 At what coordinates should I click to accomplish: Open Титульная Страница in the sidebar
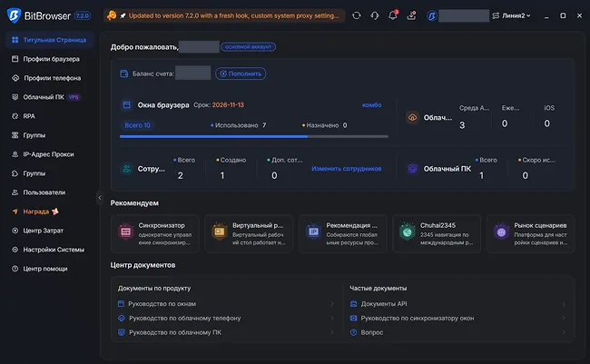pyautogui.click(x=50, y=40)
